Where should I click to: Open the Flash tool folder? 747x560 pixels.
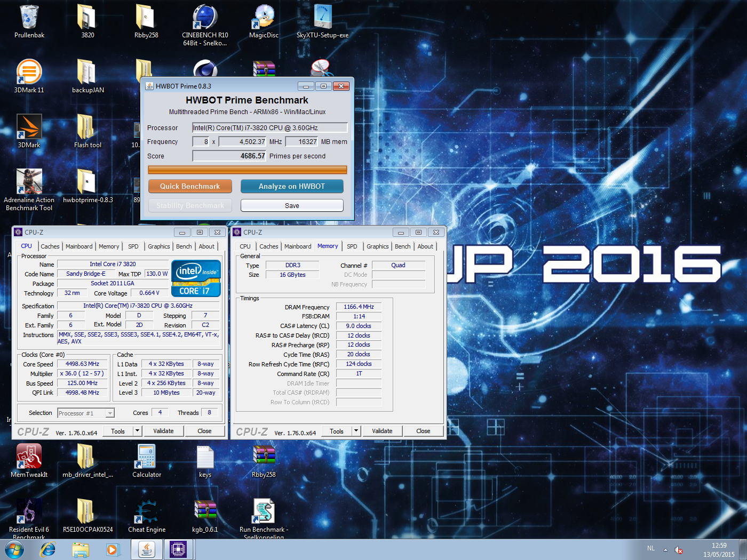click(x=88, y=131)
